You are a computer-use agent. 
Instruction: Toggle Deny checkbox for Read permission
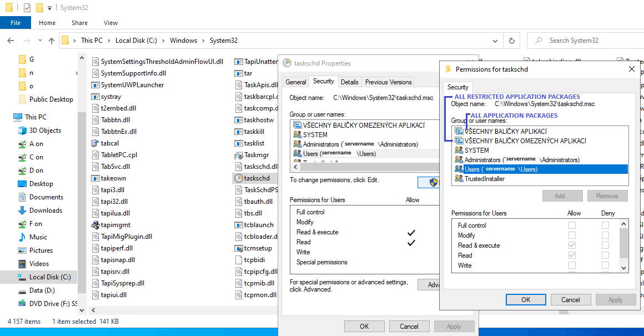coord(605,255)
